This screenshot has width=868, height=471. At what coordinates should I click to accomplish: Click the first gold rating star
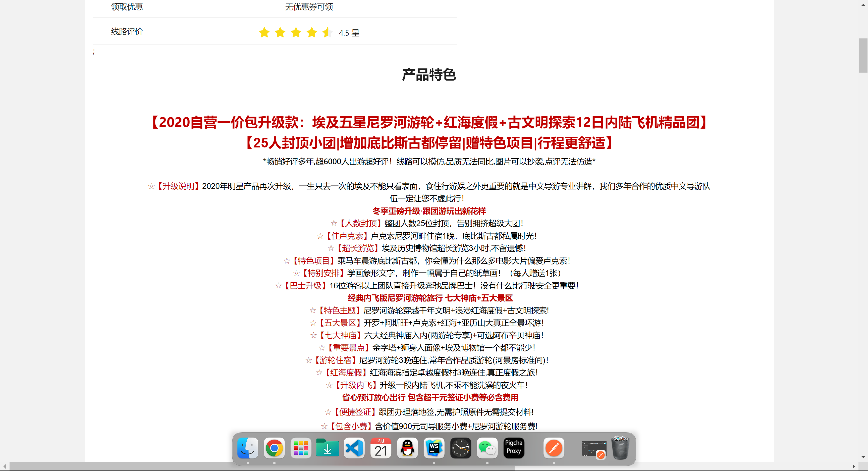click(x=264, y=32)
